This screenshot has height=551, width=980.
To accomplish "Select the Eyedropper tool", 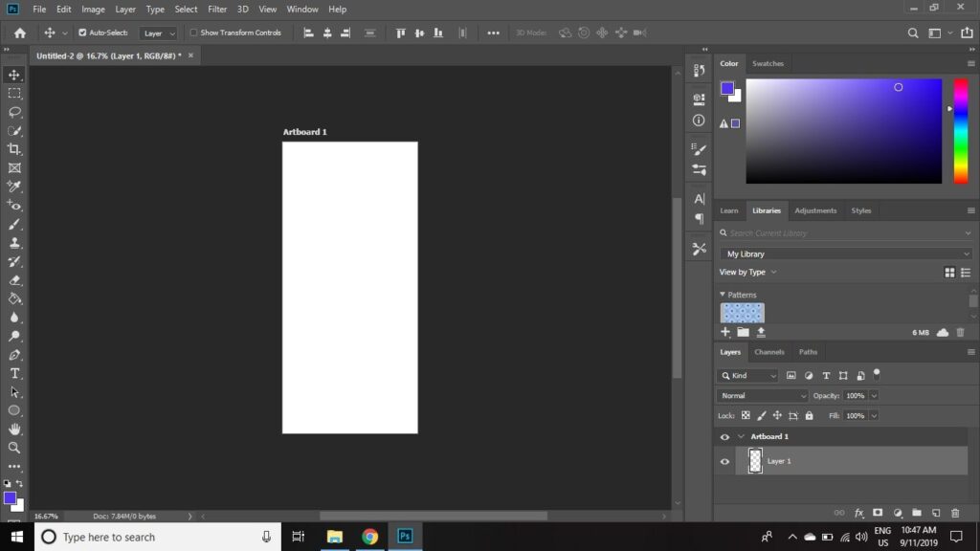I will coord(14,187).
